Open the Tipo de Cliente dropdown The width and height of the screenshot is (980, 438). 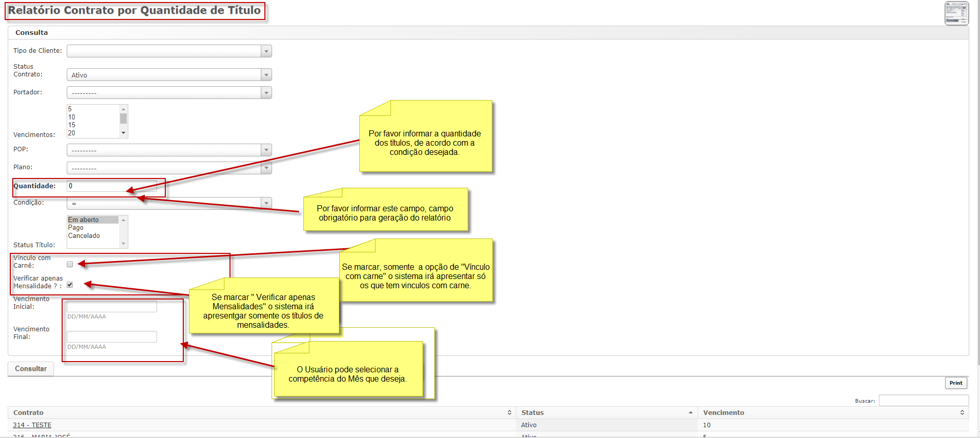coord(169,51)
